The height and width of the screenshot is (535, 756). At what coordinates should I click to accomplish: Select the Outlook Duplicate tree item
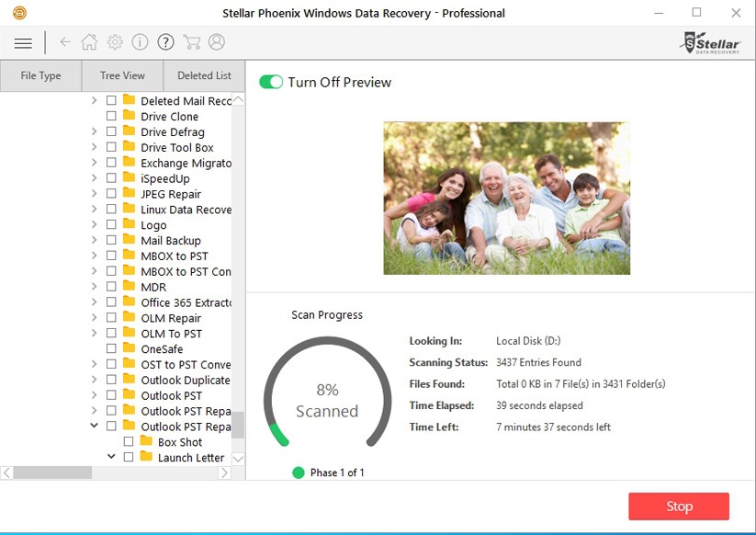186,381
